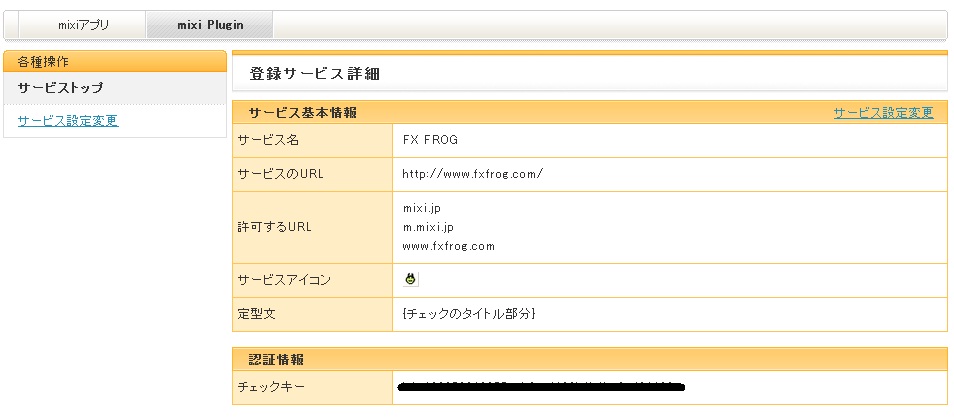Click the redacted チェックキー value
Viewport: 954px width, 419px height.
pyautogui.click(x=540, y=385)
